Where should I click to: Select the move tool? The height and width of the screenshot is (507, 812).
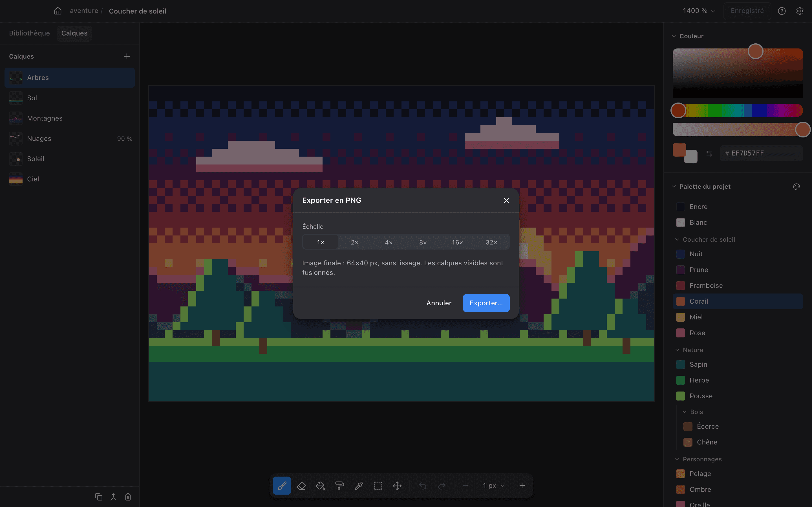397,486
